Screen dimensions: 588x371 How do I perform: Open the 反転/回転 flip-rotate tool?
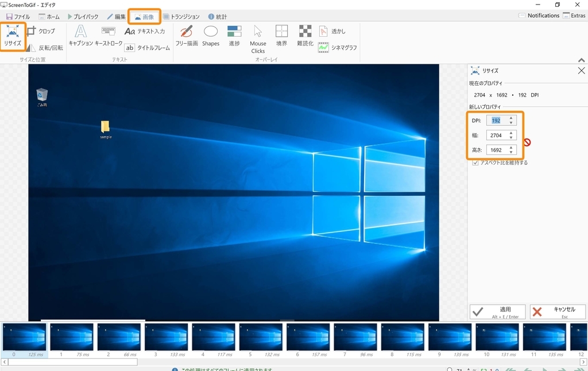click(45, 48)
